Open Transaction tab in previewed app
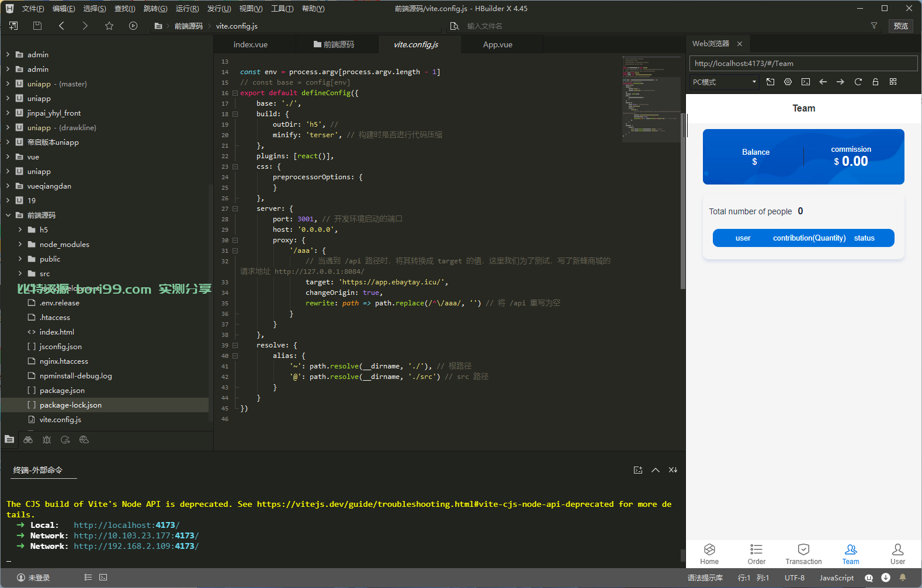The image size is (922, 588). [x=803, y=554]
